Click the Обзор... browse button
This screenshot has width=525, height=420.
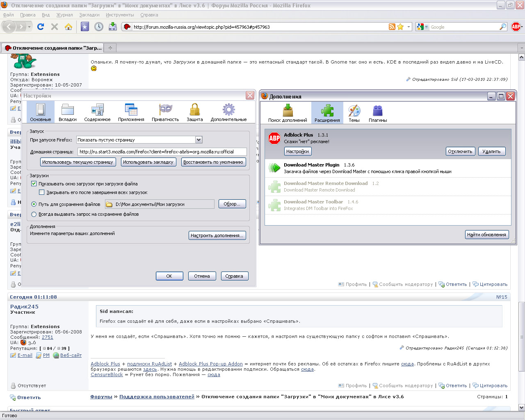232,204
